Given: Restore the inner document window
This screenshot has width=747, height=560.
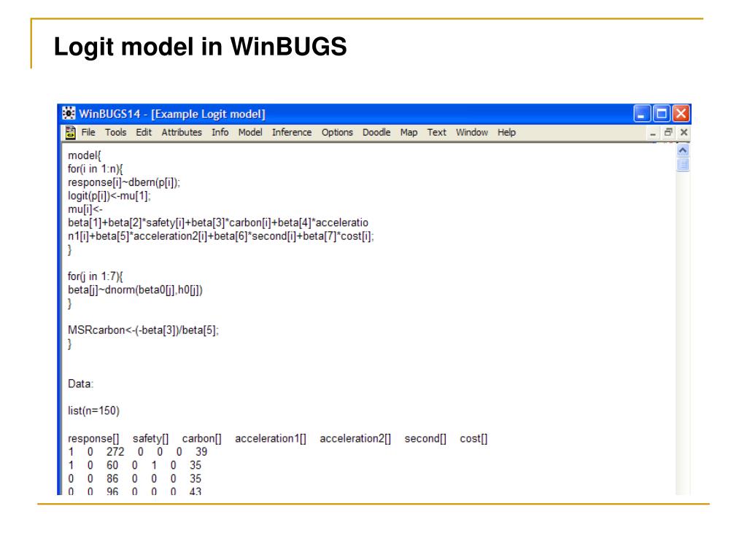Looking at the screenshot, I should pyautogui.click(x=668, y=133).
